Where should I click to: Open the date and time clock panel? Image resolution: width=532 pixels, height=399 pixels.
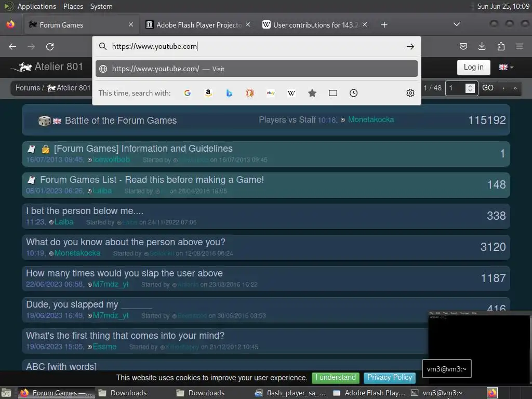(503, 6)
